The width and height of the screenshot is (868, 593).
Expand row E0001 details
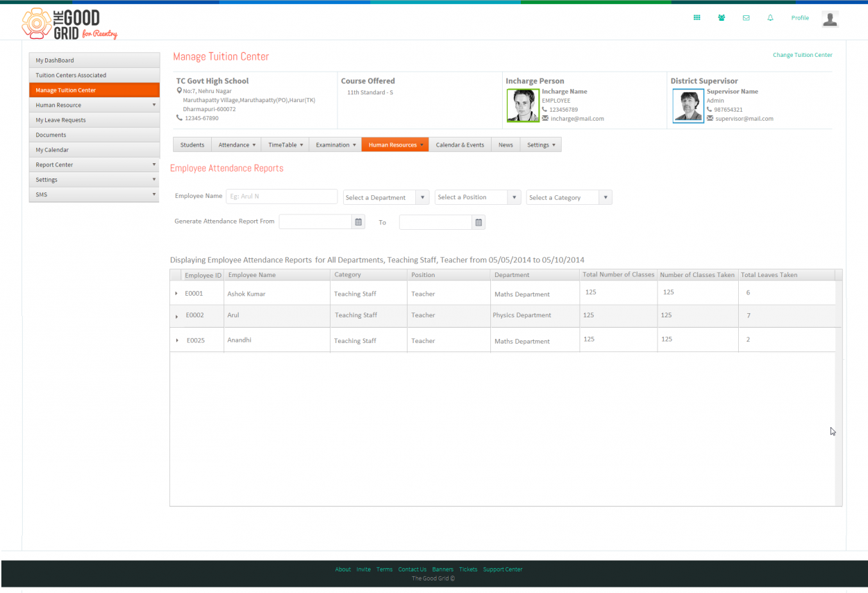[176, 294]
